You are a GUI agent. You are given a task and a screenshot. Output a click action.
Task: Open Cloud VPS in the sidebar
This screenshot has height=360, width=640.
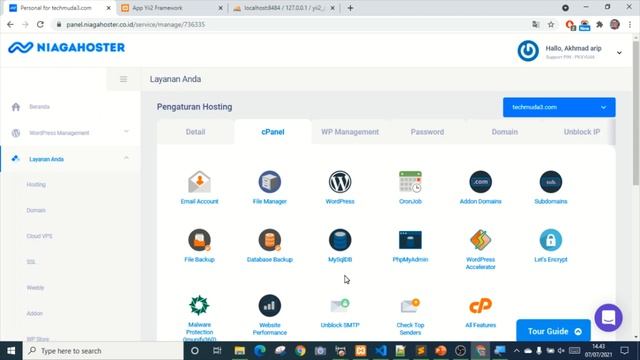(x=39, y=236)
